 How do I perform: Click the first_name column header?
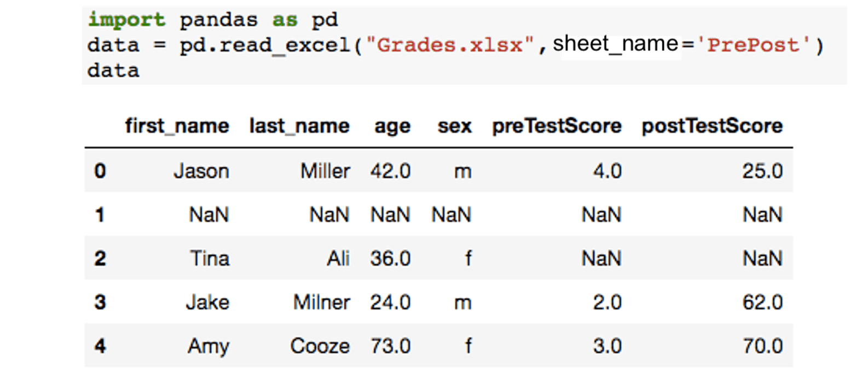pos(177,126)
